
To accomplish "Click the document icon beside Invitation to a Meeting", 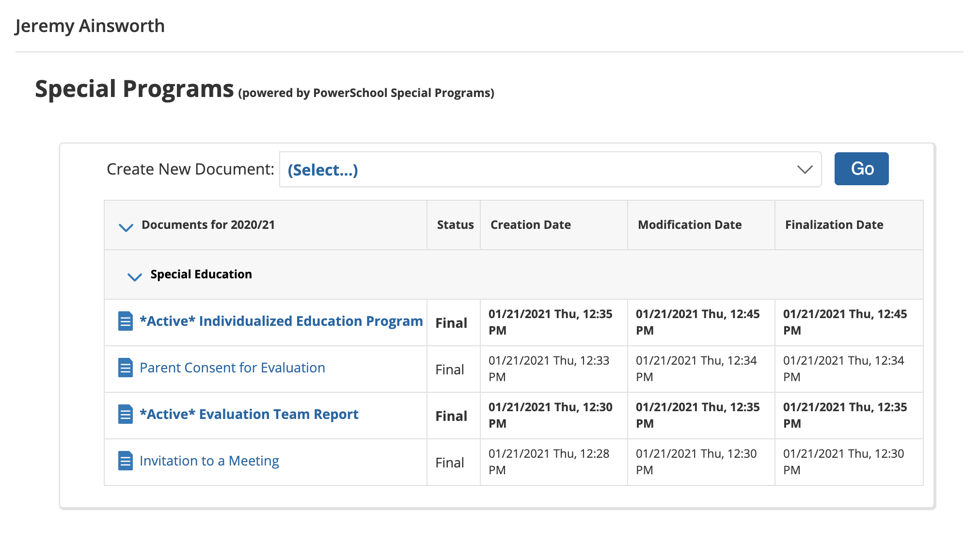I will [125, 461].
